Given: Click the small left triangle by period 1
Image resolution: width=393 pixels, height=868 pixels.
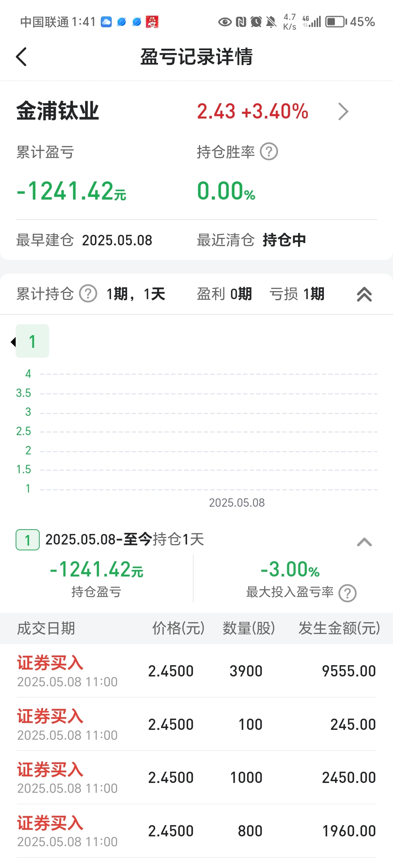Looking at the screenshot, I should (x=13, y=342).
